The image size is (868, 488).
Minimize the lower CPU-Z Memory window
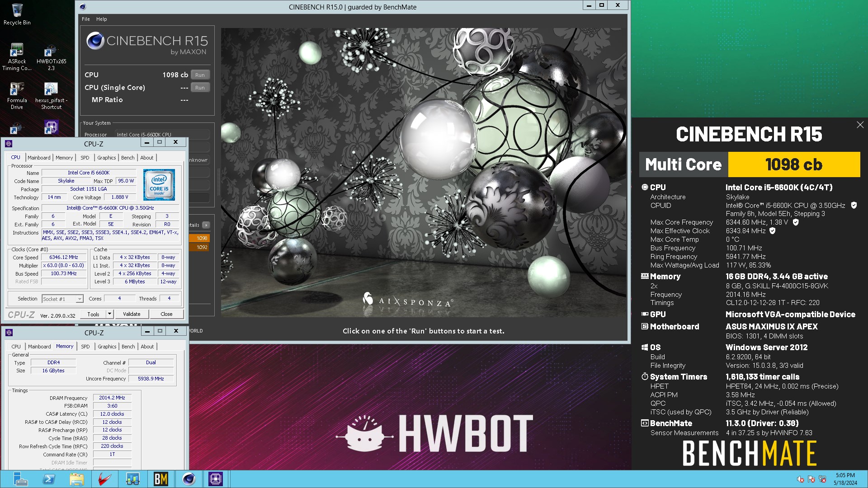tap(147, 332)
